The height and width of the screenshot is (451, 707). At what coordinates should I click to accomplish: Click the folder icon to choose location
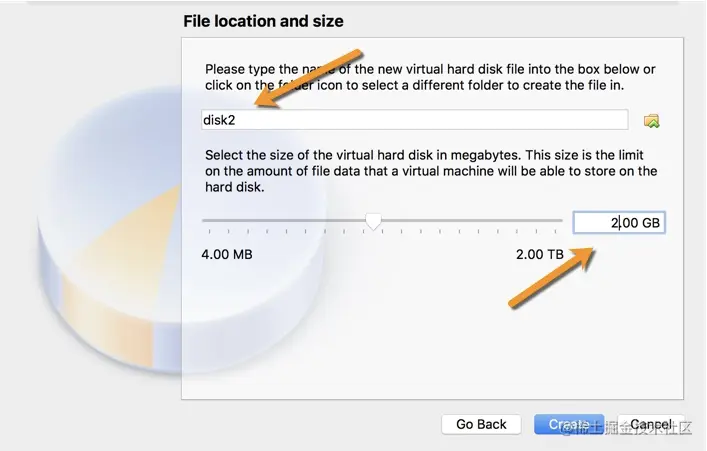[652, 121]
